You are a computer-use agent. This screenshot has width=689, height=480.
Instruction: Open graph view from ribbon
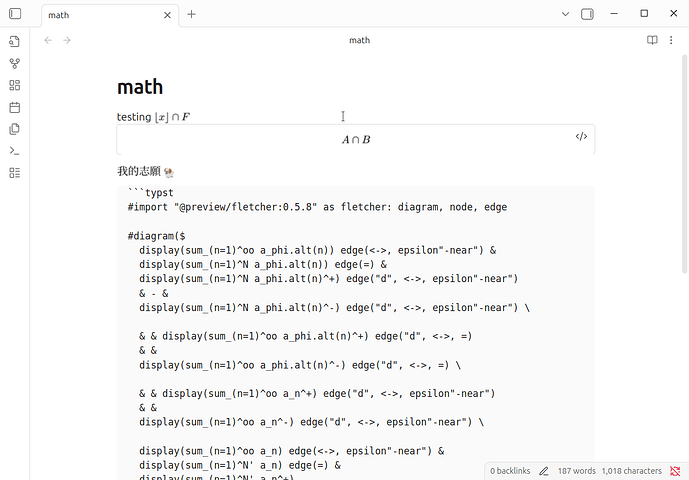click(x=14, y=63)
